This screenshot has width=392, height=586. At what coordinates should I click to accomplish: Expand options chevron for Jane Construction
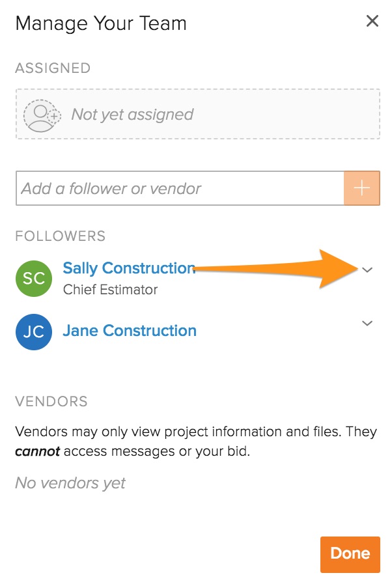coord(367,324)
